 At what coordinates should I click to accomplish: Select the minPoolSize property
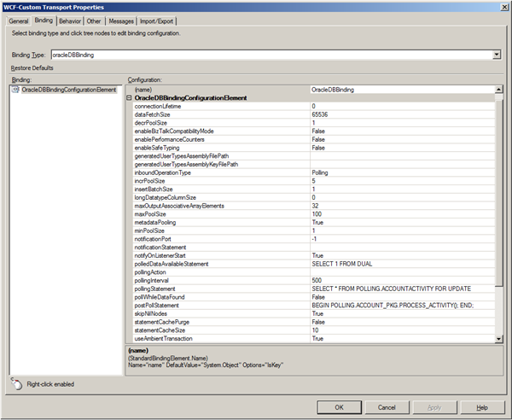coord(314,230)
